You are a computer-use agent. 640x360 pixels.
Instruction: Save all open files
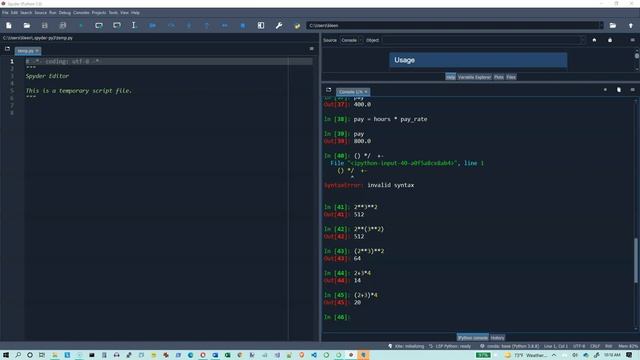(62, 25)
